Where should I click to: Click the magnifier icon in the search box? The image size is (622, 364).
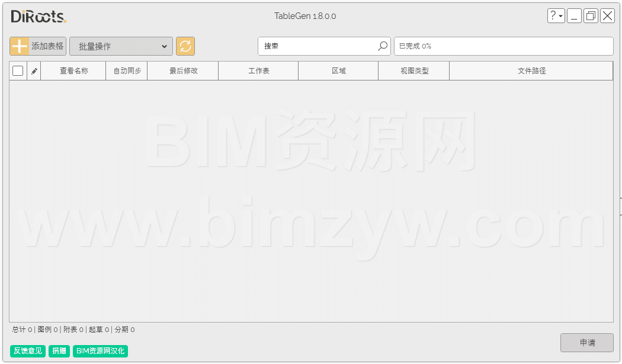pyautogui.click(x=383, y=46)
